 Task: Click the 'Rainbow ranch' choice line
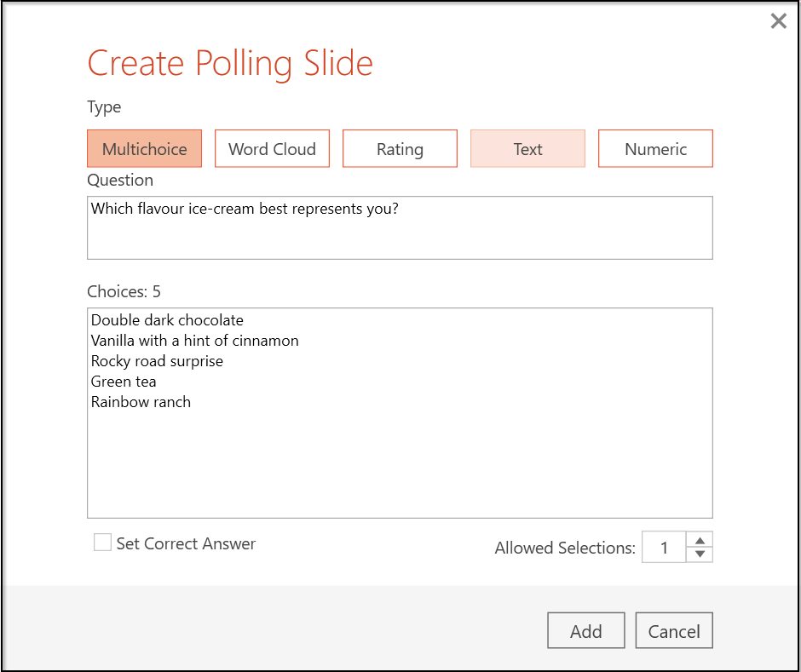point(141,402)
